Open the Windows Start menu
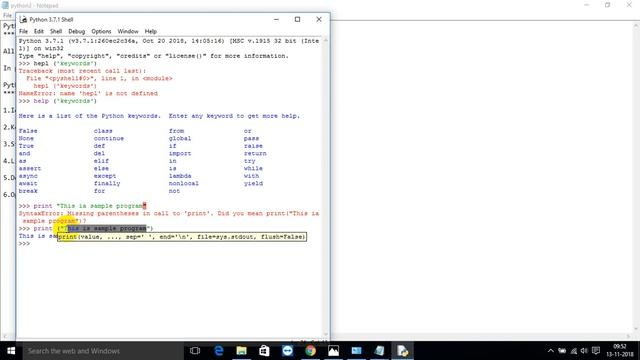This screenshot has height=360, width=640. pyautogui.click(x=11, y=351)
